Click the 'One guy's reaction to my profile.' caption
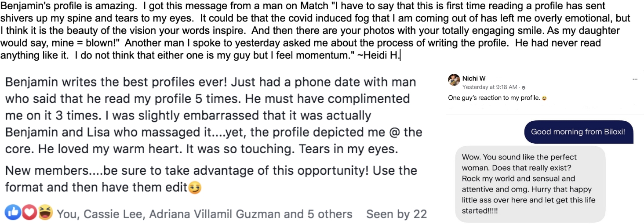Viewport: 644px width, 224px height. (494, 98)
